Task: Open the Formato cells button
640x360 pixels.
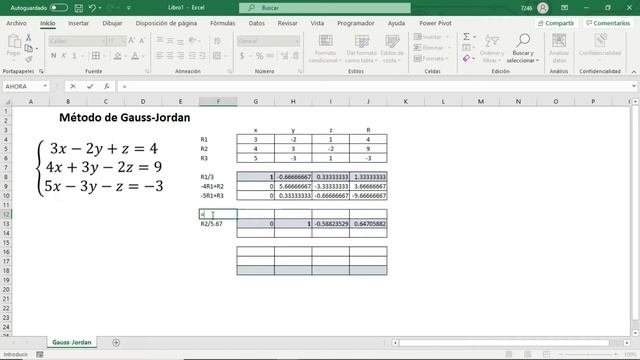Action: click(x=431, y=59)
